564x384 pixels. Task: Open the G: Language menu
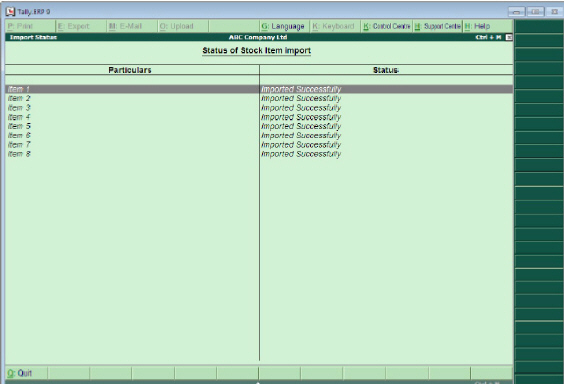click(285, 26)
